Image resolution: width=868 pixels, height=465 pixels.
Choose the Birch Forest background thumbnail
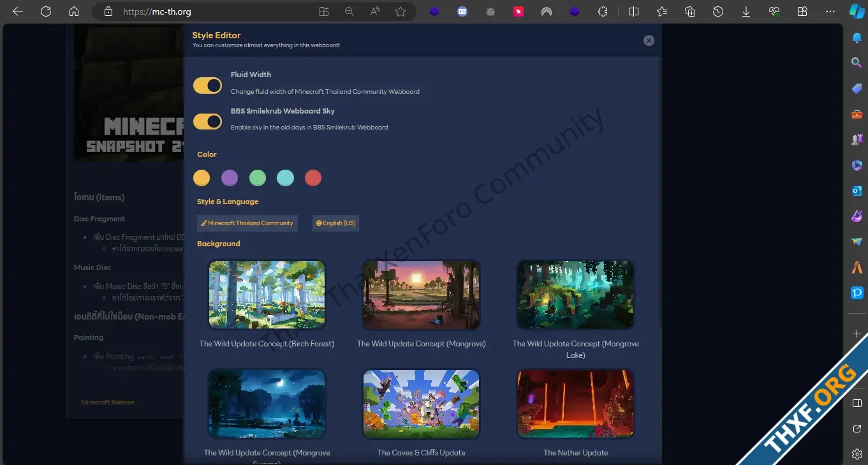click(x=267, y=295)
